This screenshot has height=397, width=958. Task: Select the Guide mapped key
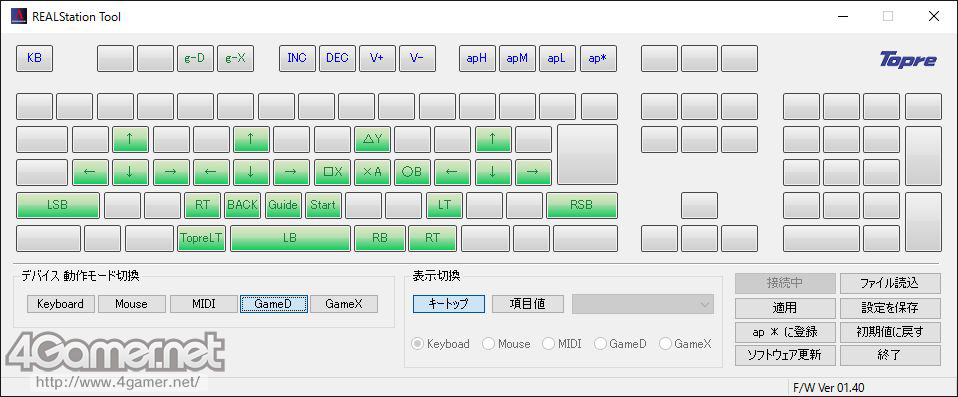pos(282,205)
